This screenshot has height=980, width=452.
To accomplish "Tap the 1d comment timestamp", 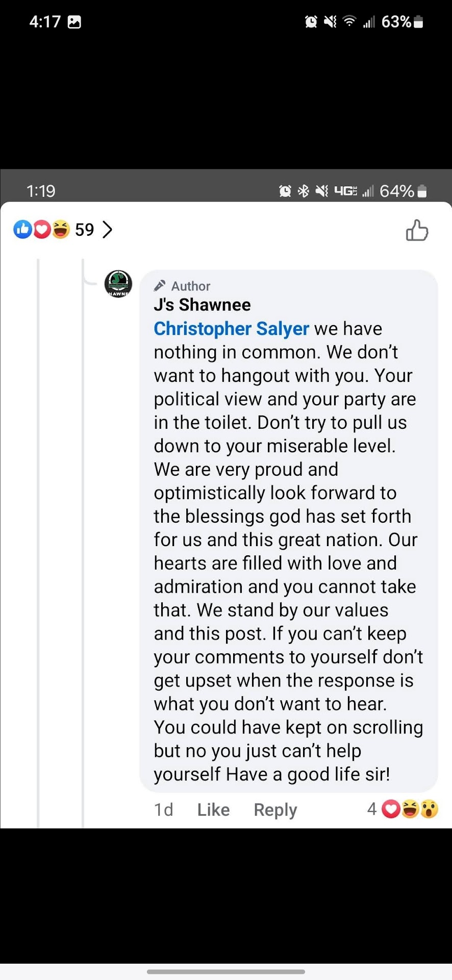I will click(x=164, y=810).
